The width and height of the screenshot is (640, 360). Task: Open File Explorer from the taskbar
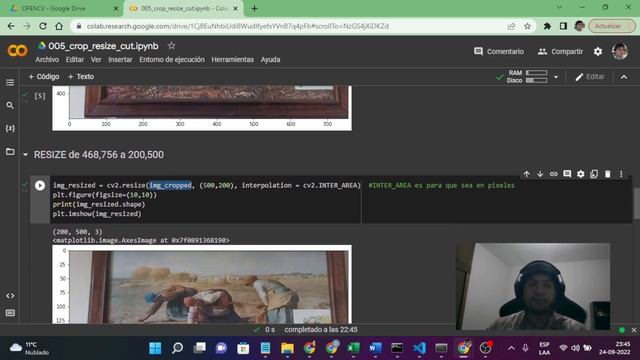(287, 348)
